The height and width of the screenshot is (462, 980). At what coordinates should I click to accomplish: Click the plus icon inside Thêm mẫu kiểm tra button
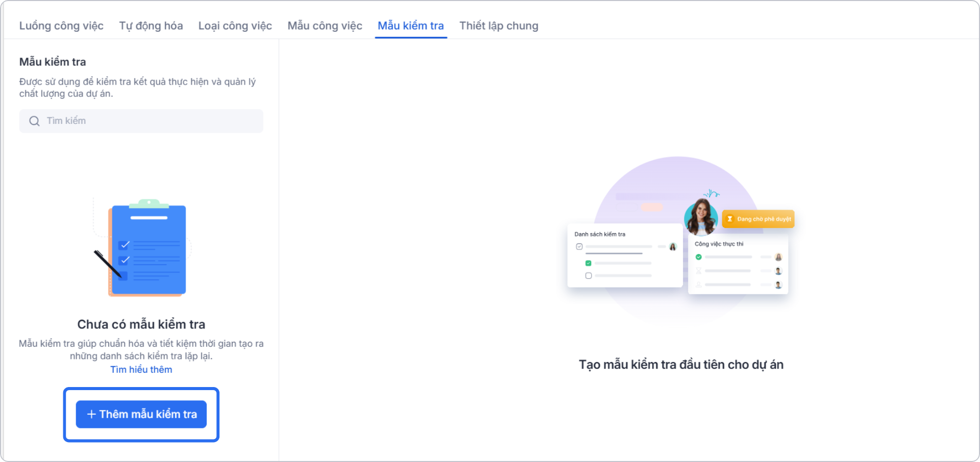(x=91, y=414)
